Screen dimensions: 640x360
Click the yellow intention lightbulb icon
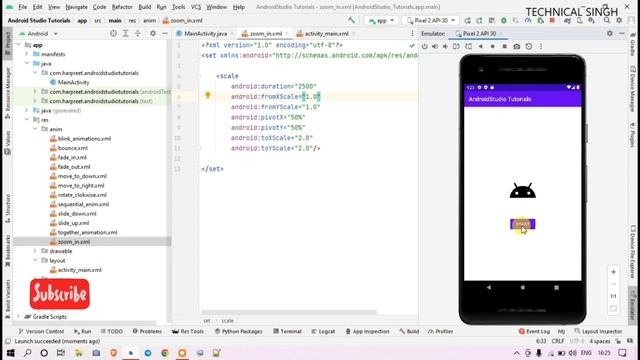208,96
